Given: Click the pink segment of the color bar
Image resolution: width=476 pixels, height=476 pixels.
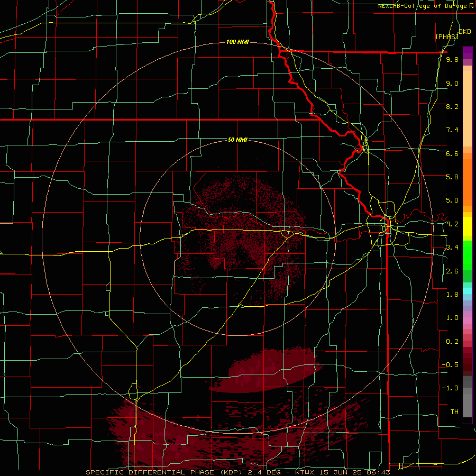Looking at the screenshot, I should click(467, 321).
